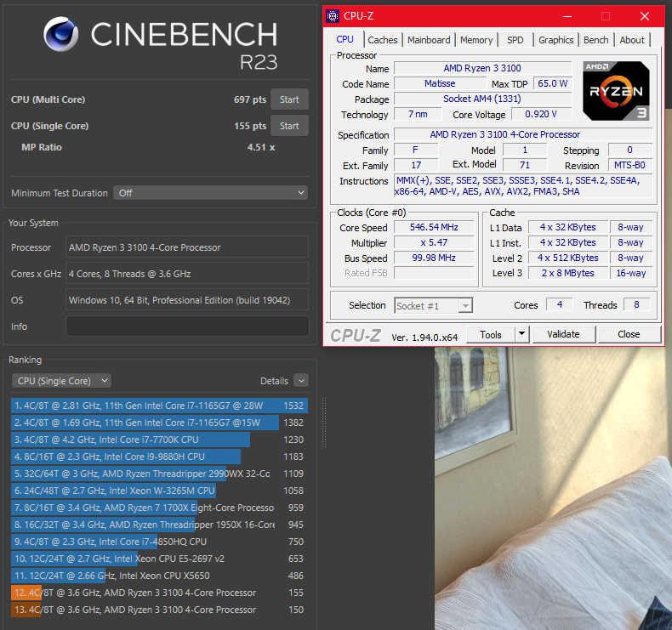Click the 155 pts single core score

(x=250, y=126)
